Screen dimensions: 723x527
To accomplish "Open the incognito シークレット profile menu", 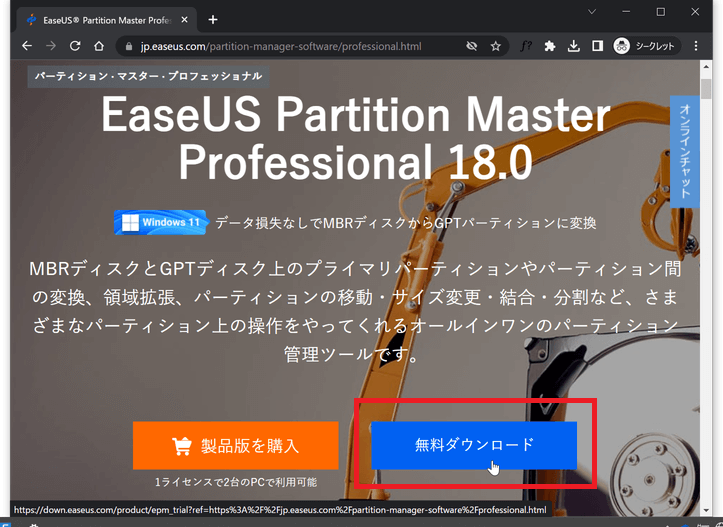I will point(645,46).
